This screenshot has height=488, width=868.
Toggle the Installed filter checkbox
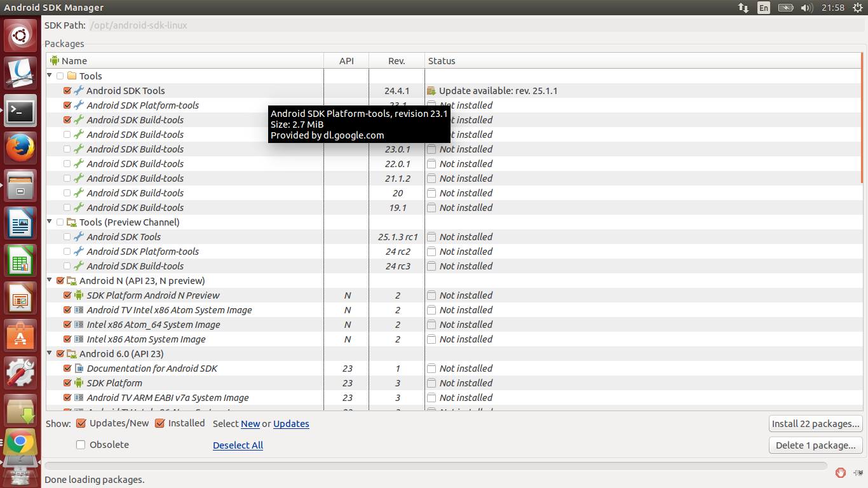click(159, 423)
